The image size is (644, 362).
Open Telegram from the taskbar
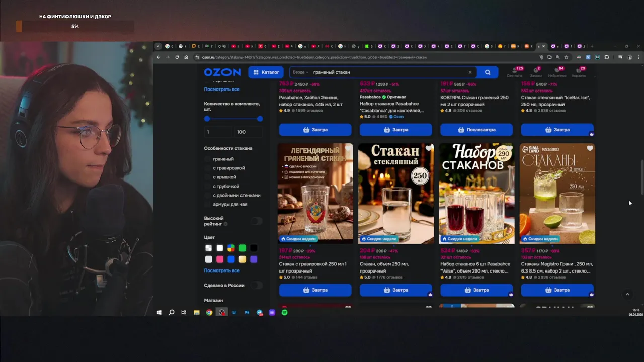point(260,312)
